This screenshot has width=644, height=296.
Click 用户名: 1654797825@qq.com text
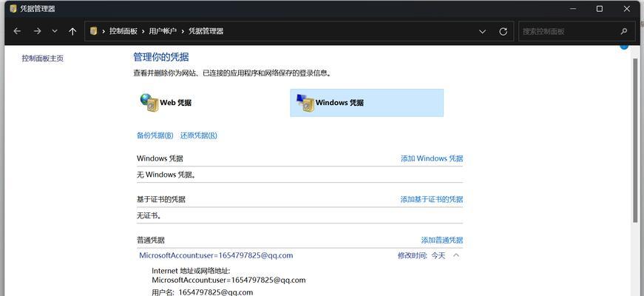(203, 292)
